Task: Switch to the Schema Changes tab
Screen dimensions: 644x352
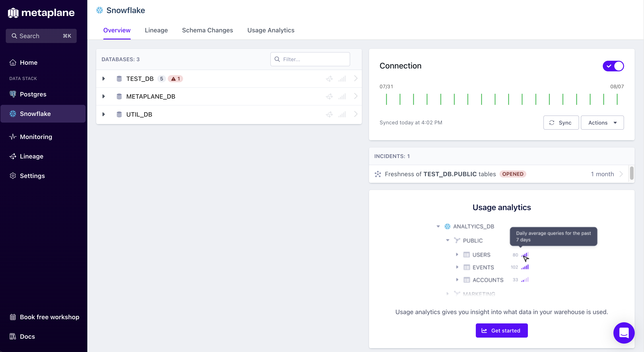Action: click(x=207, y=30)
